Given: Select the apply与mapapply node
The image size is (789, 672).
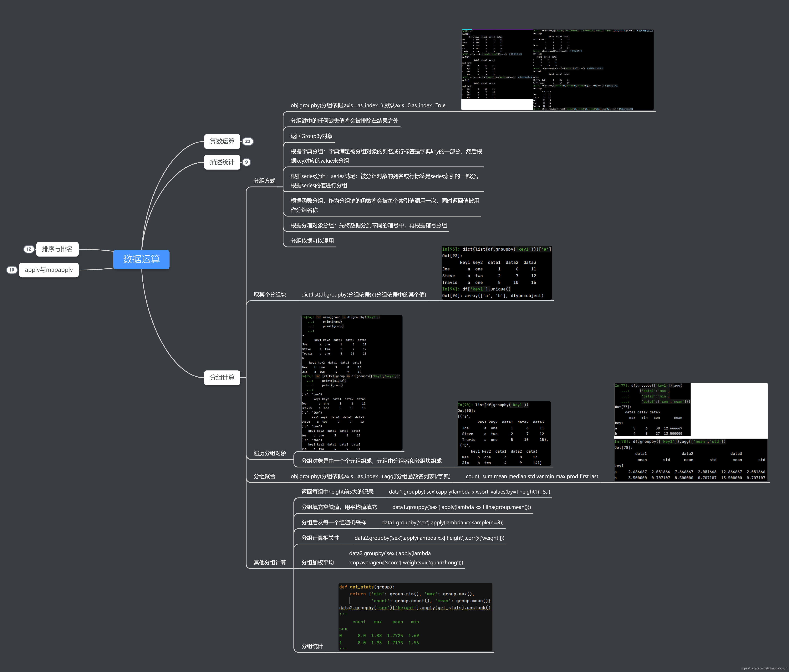Looking at the screenshot, I should pos(49,270).
